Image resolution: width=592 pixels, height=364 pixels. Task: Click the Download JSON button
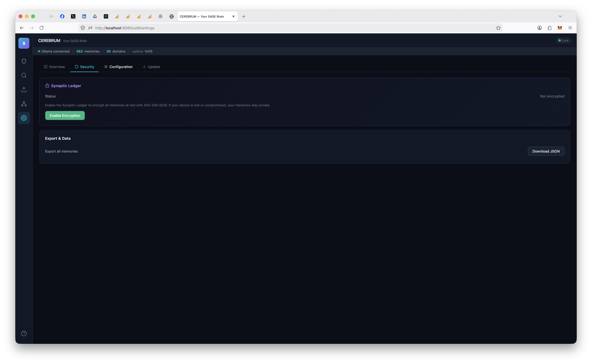pos(546,151)
